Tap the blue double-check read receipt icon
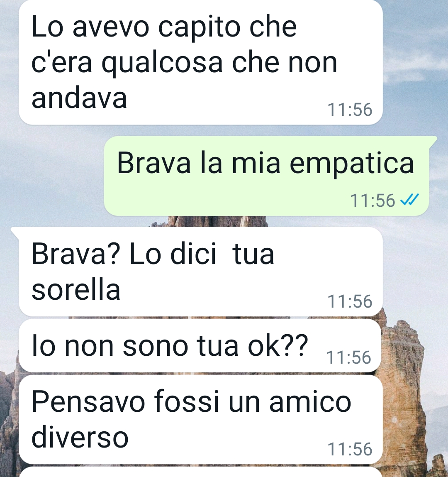 pyautogui.click(x=409, y=200)
